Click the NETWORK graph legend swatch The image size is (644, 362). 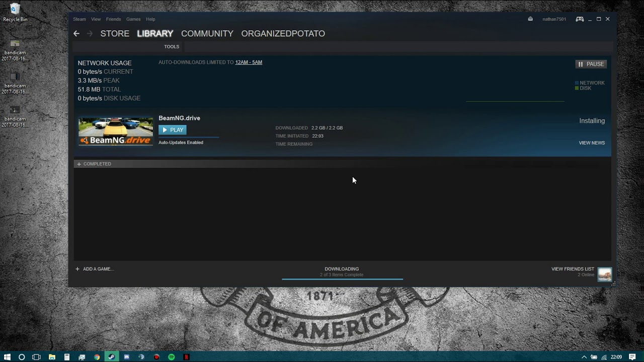tap(577, 83)
